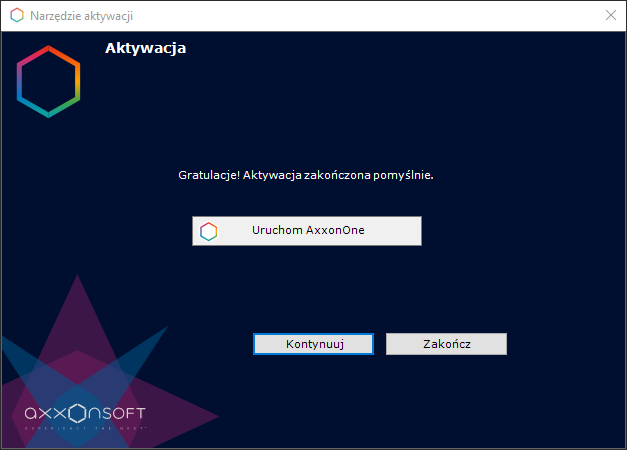627x450 pixels.
Task: Click the Zakończ button to finish
Action: click(446, 344)
